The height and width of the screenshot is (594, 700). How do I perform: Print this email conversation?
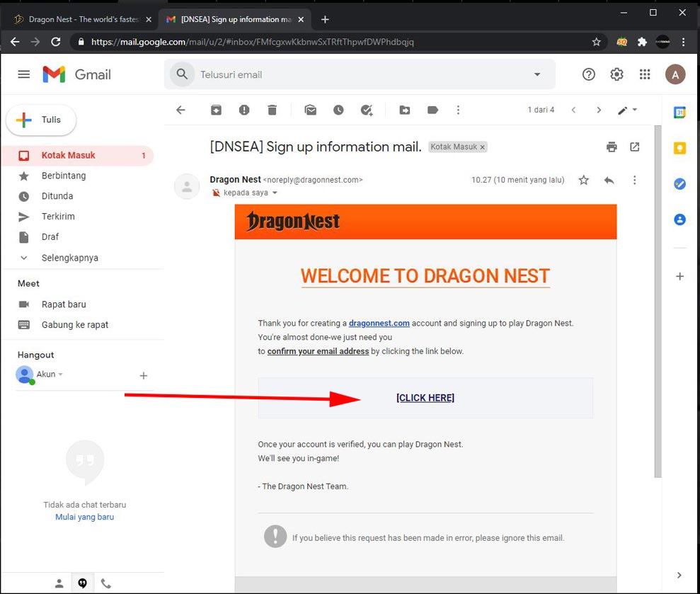[x=612, y=147]
